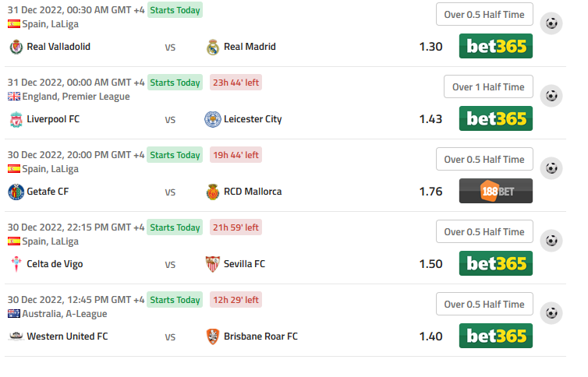Click the Getafe CF club crest
This screenshot has height=377, width=588.
pos(16,192)
